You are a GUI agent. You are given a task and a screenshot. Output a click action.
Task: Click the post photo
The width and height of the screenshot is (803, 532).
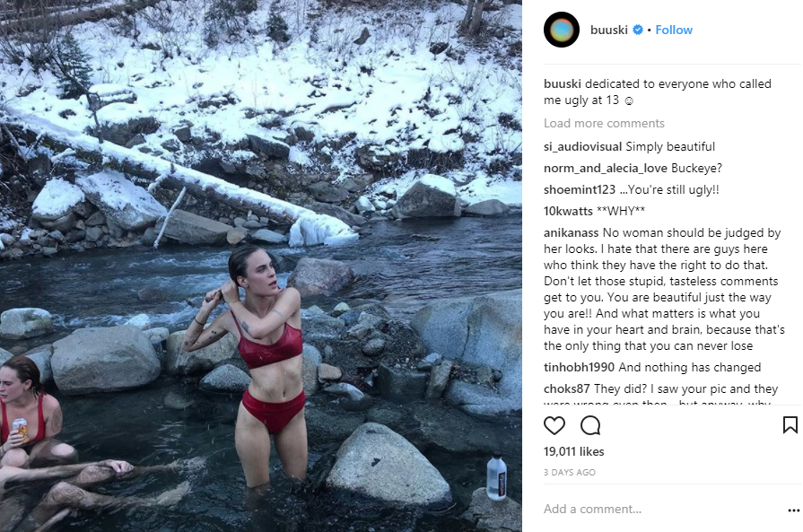pos(260,266)
